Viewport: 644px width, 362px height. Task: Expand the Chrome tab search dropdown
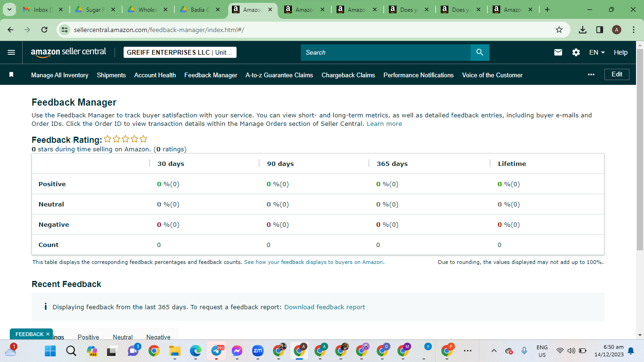click(9, 9)
